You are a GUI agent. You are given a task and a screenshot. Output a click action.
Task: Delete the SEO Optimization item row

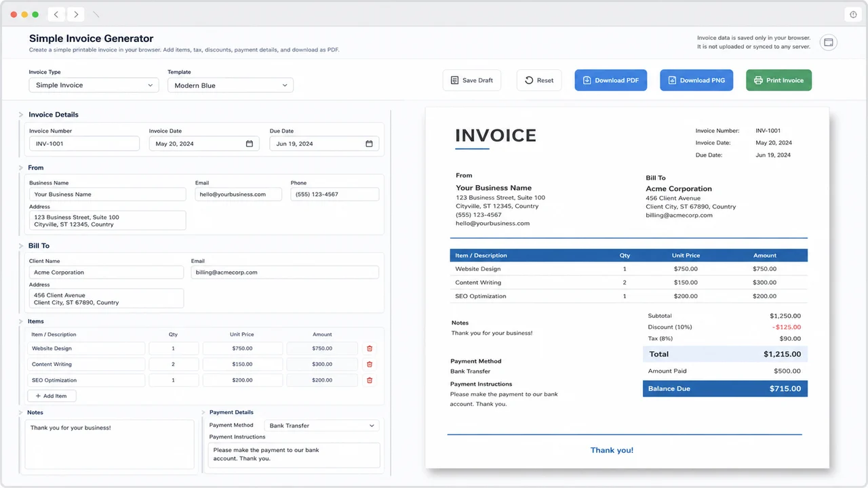tap(370, 380)
